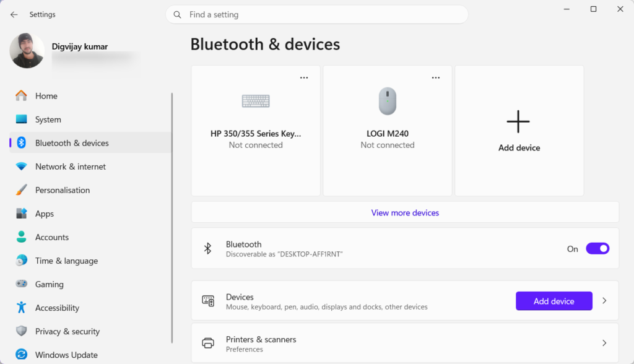Viewport: 634px width, 364px height.
Task: Select the Accounts icon
Action: pos(23,237)
